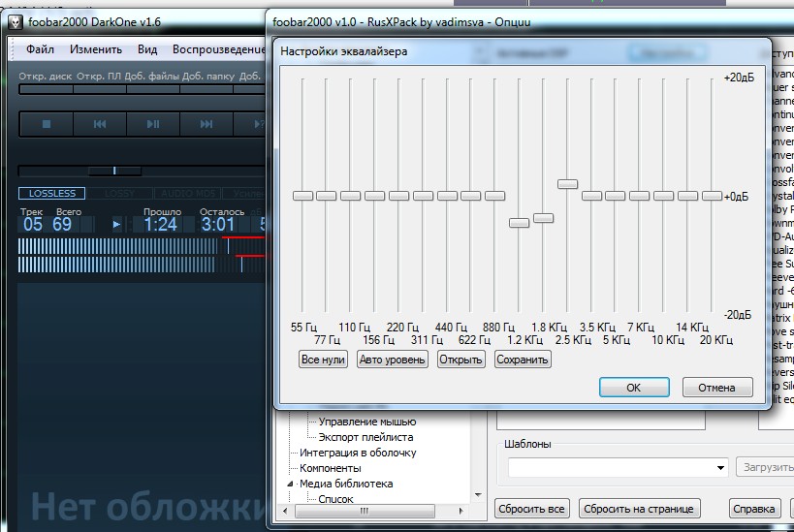Open help via the Справка button
Viewport: 794px width, 532px height.
[x=754, y=509]
